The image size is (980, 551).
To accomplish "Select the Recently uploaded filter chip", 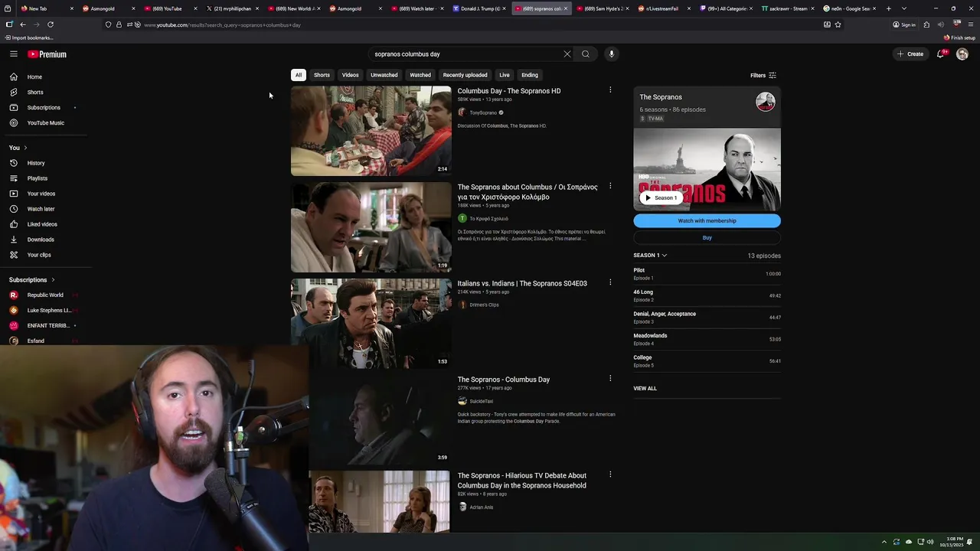I will 465,75.
